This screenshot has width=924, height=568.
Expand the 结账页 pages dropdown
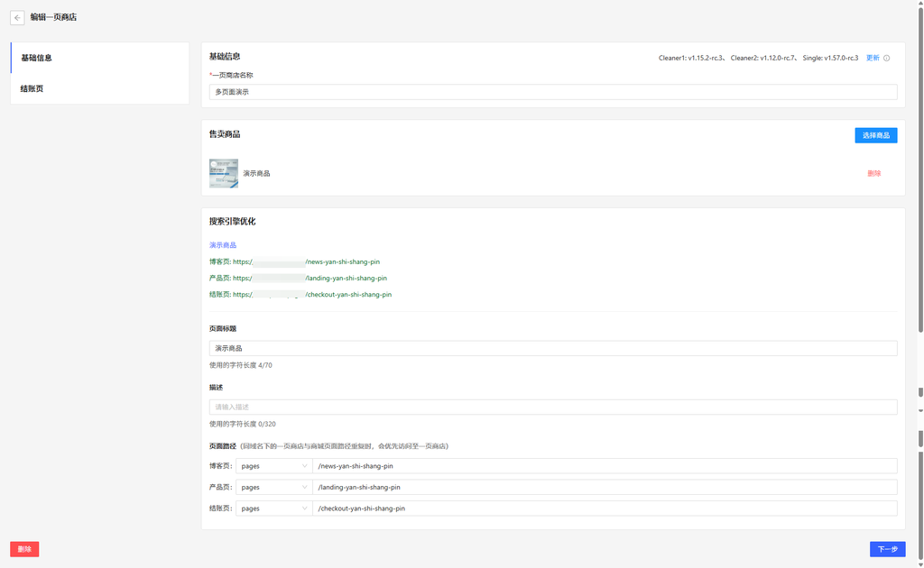[x=273, y=508]
